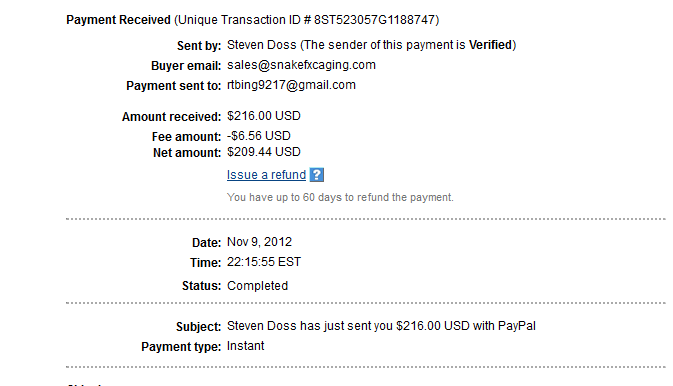Click the buyer email sales@snakefxcaging.com
Screen dimensions: 673x386
[x=301, y=65]
